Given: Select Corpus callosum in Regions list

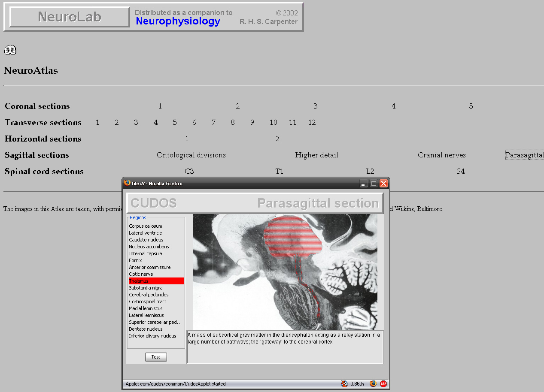Looking at the screenshot, I should point(146,226).
